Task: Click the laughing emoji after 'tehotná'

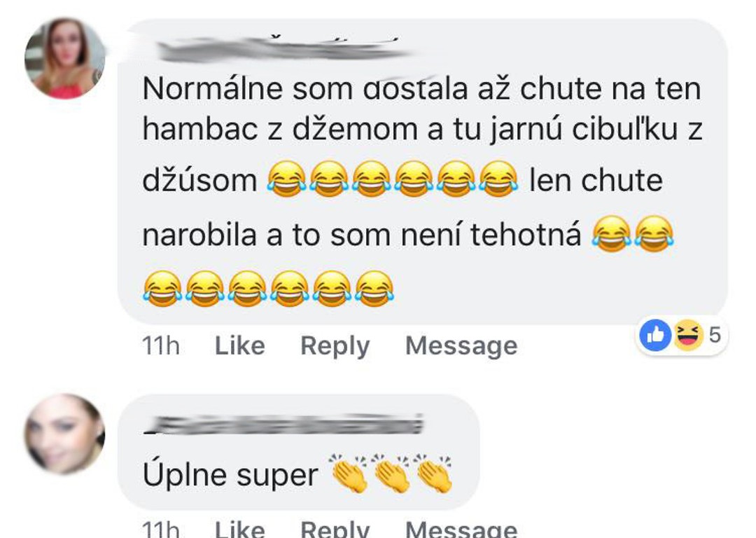Action: (x=612, y=233)
